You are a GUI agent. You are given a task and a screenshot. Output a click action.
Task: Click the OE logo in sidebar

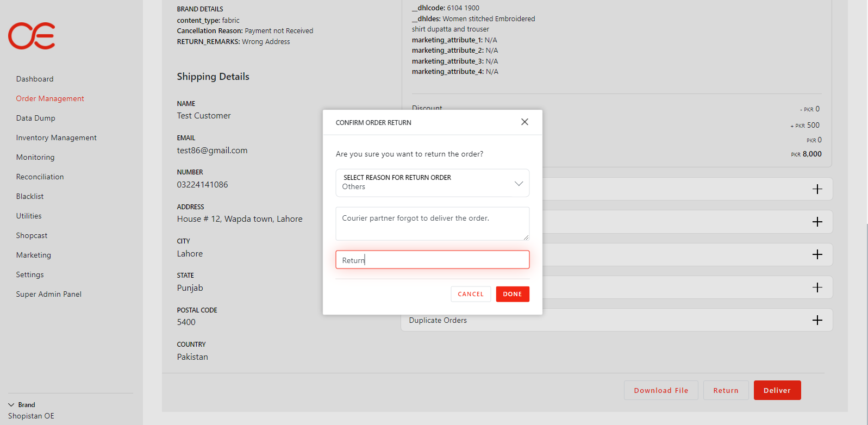[32, 36]
